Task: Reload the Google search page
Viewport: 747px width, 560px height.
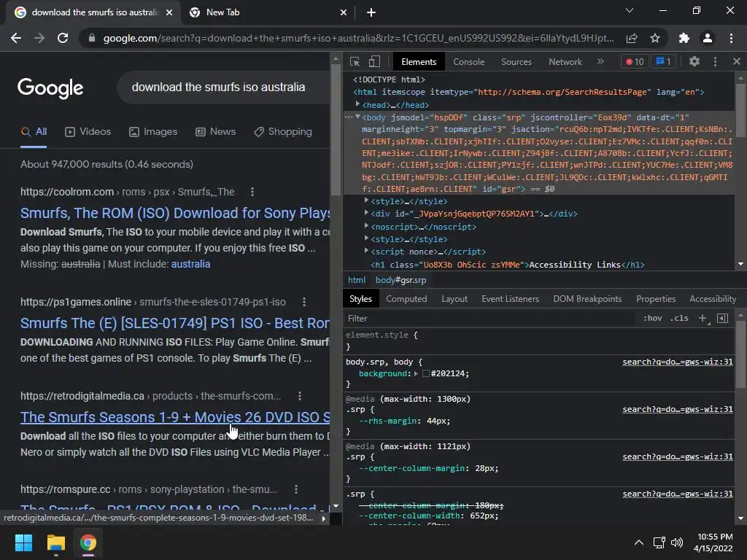Action: click(63, 38)
